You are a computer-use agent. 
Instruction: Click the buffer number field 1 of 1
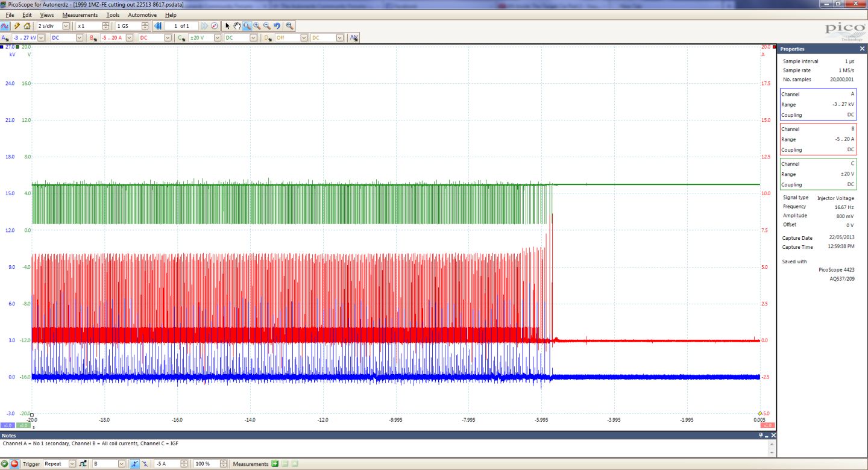click(181, 26)
